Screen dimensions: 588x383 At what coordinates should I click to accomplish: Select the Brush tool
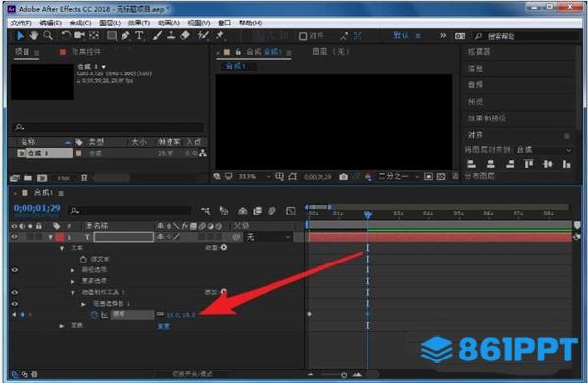point(158,36)
